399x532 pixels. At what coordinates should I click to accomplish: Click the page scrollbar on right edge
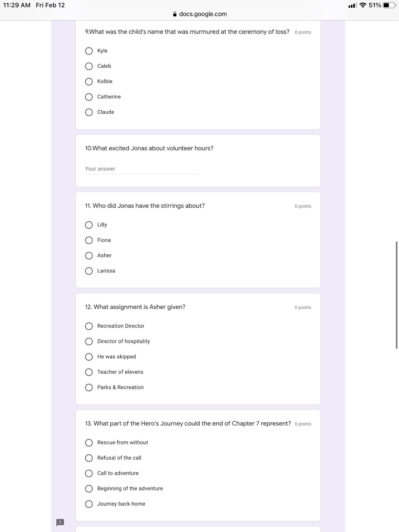[396, 295]
